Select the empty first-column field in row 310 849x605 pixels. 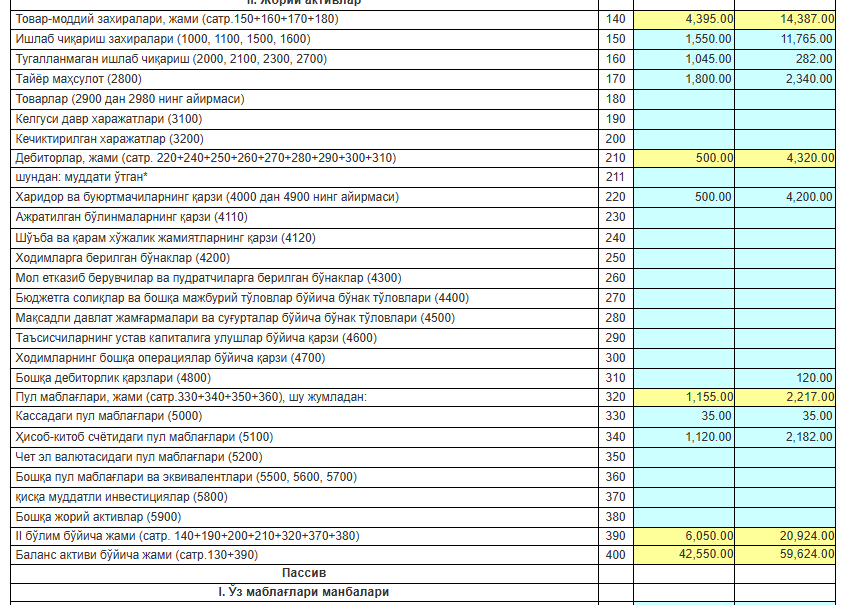(x=684, y=378)
